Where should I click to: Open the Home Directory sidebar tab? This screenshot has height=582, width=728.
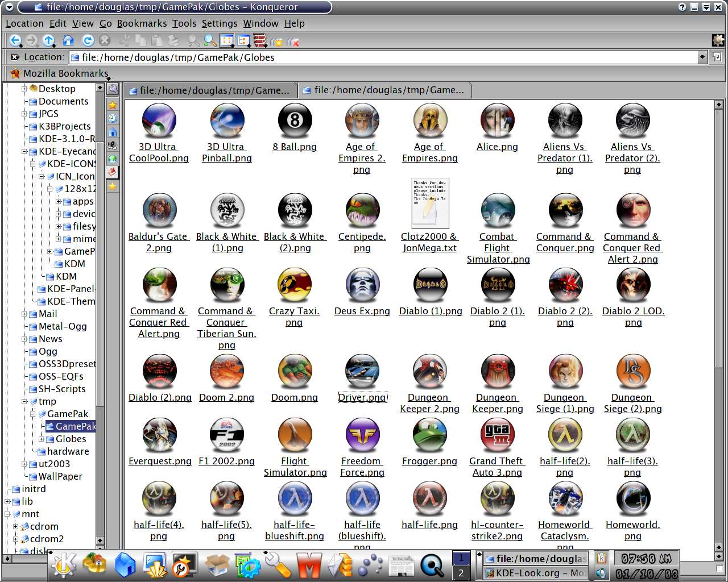[x=113, y=132]
